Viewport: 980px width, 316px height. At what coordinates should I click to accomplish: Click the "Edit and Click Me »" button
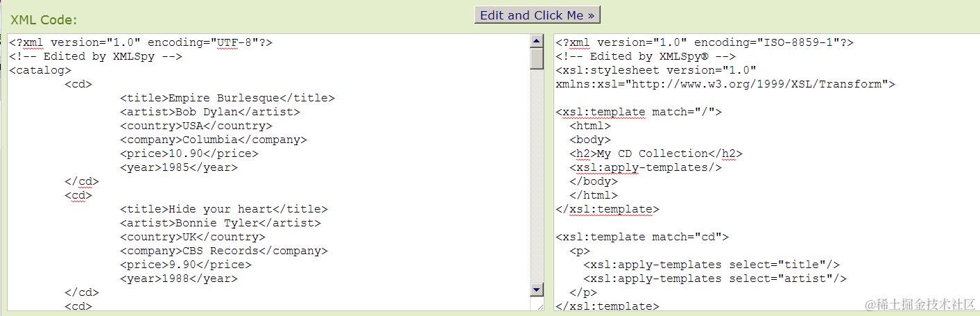[537, 15]
